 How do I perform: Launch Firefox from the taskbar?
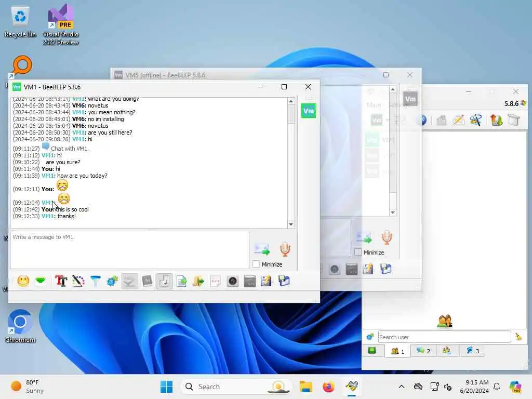328,387
